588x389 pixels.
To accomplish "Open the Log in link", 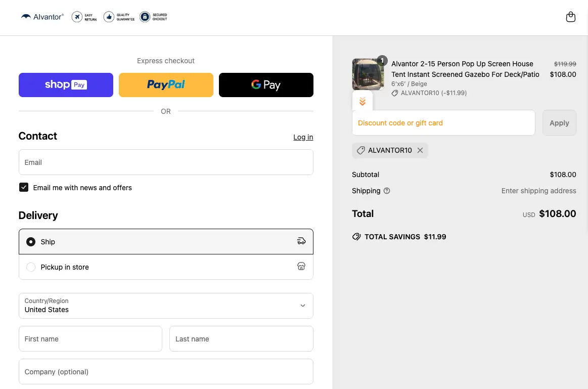I will [303, 137].
